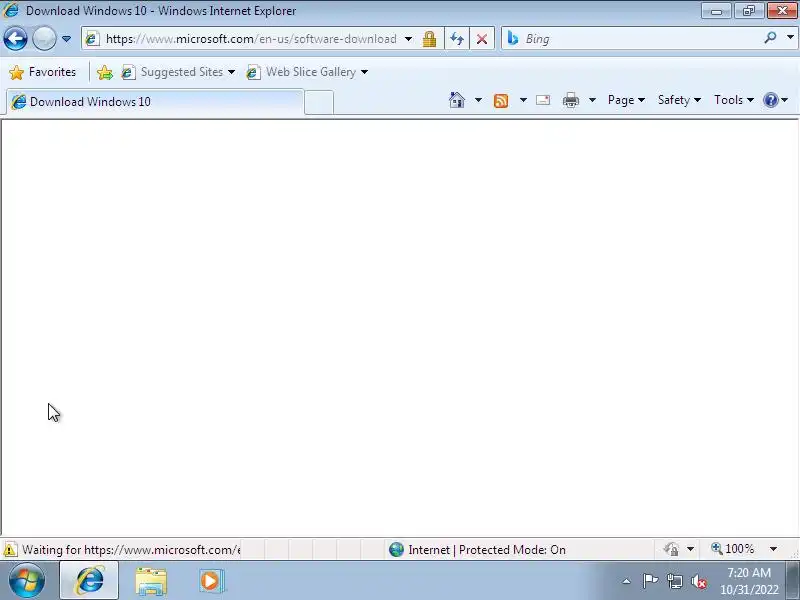Click the orange RSS feeds icon
The height and width of the screenshot is (600, 800).
(x=501, y=101)
